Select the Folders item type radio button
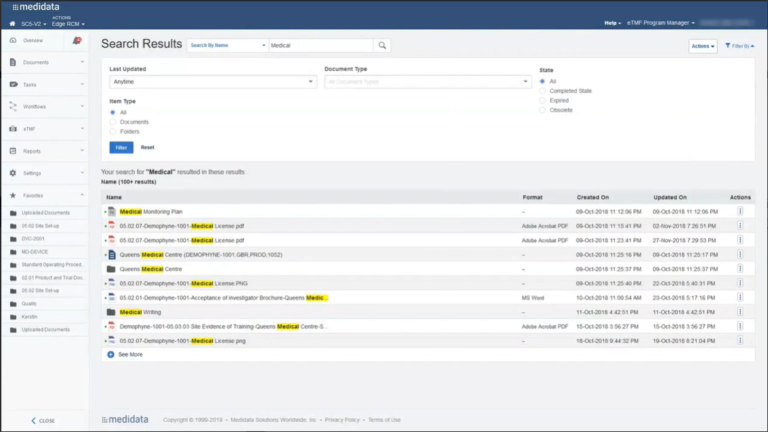This screenshot has width=768, height=432. [113, 132]
